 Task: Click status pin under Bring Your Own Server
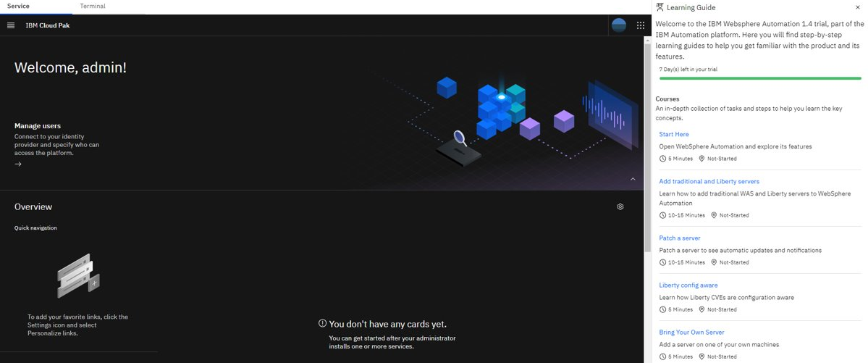click(701, 356)
